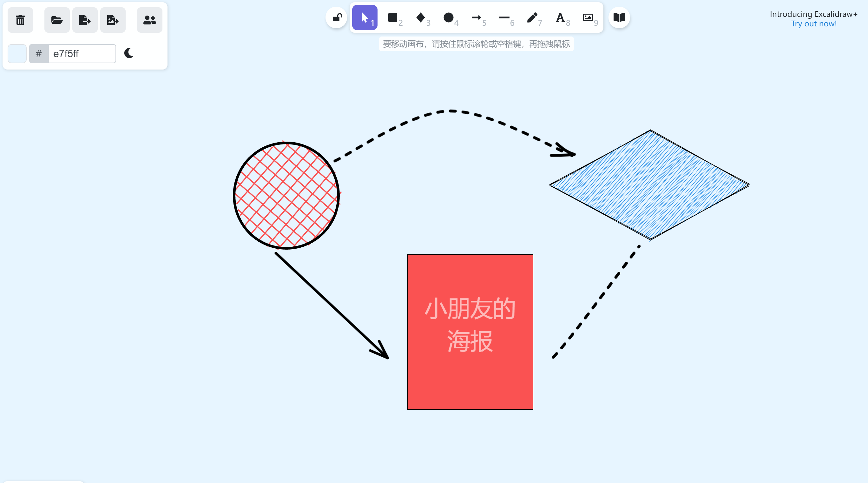Click the save file export icon
The width and height of the screenshot is (868, 483).
click(85, 20)
